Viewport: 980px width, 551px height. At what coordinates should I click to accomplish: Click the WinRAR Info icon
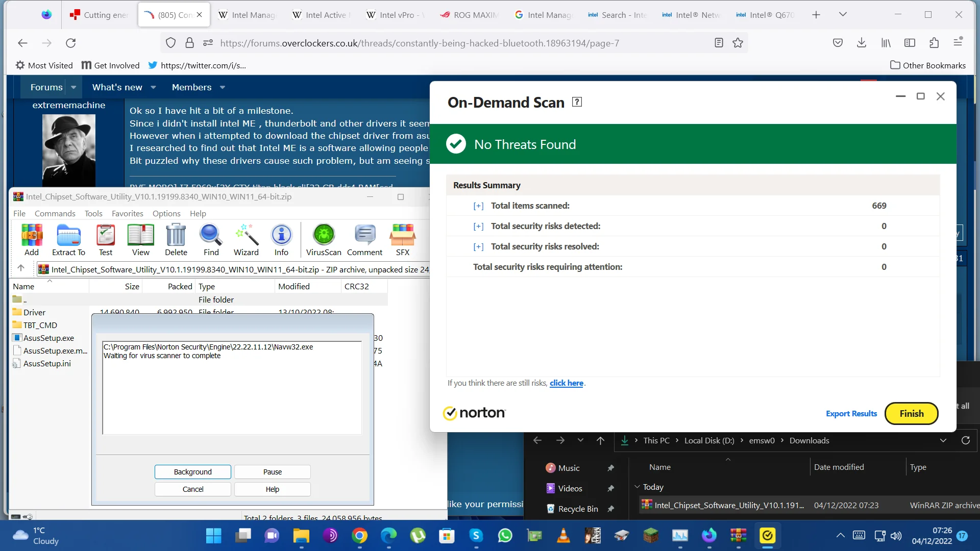[x=281, y=240]
